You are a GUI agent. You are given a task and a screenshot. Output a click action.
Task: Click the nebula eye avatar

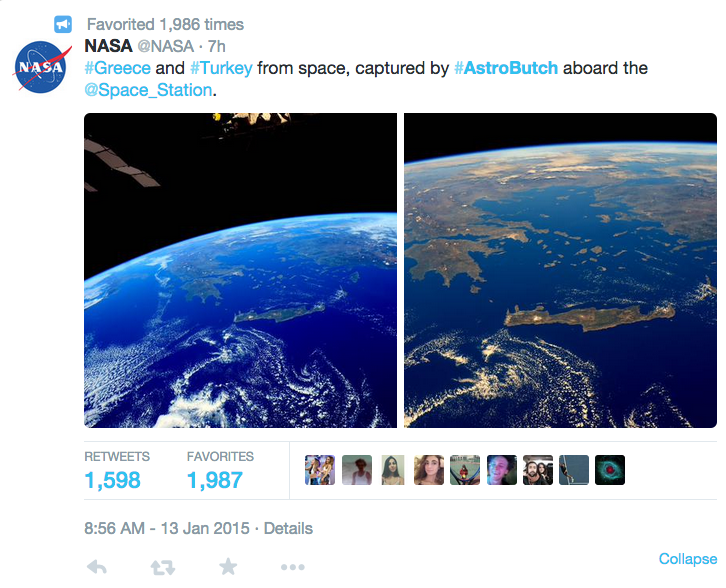(610, 470)
